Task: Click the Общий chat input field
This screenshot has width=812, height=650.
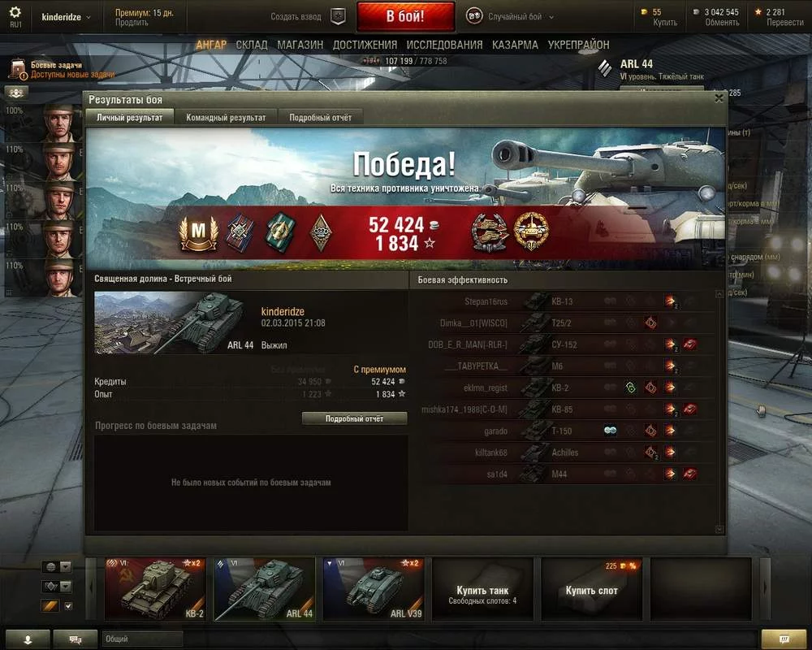Action: coord(142,639)
